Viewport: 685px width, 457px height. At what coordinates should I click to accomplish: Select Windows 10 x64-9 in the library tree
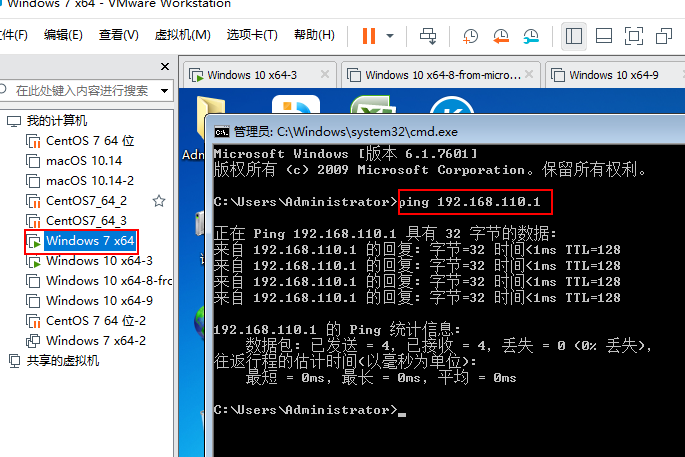pyautogui.click(x=100, y=301)
